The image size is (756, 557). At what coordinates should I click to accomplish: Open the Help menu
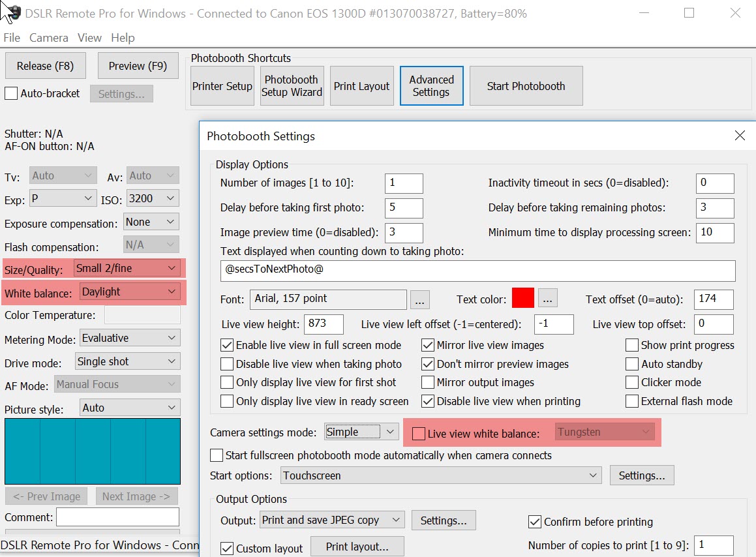[123, 38]
